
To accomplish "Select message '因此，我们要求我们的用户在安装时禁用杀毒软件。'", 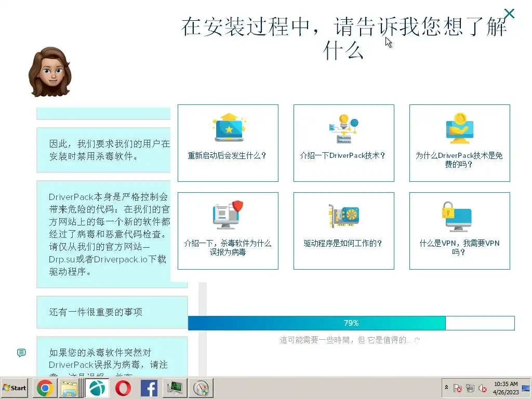I will [103, 150].
